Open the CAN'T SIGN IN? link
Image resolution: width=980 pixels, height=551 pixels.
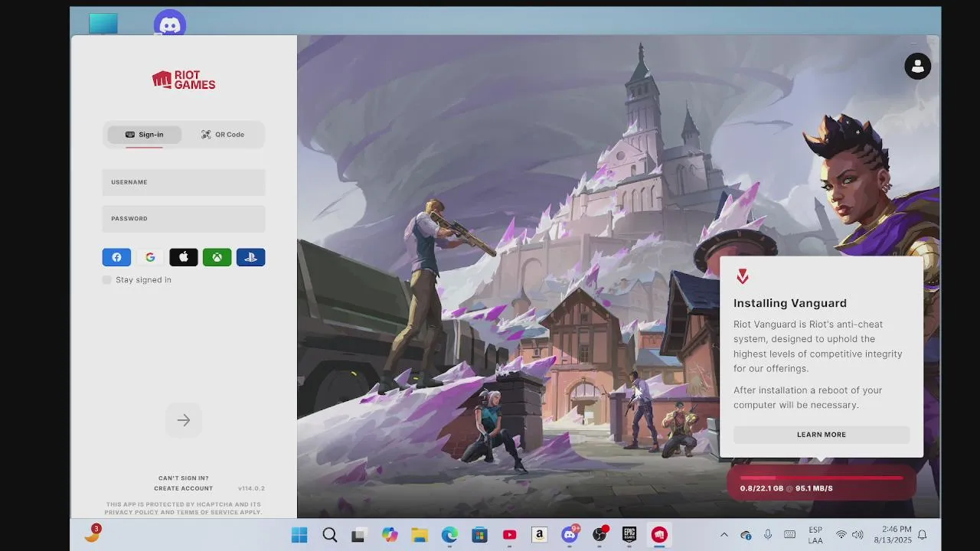[184, 478]
